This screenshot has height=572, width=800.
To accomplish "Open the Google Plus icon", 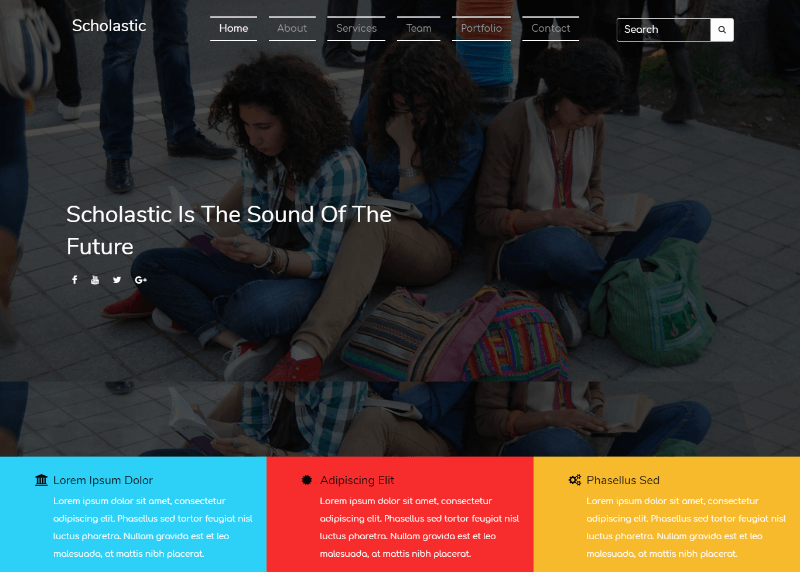I will [141, 280].
